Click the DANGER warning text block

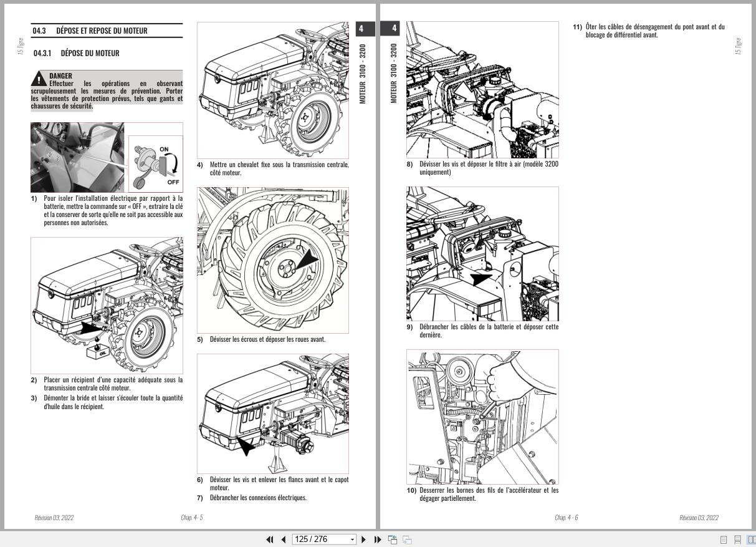[x=107, y=90]
